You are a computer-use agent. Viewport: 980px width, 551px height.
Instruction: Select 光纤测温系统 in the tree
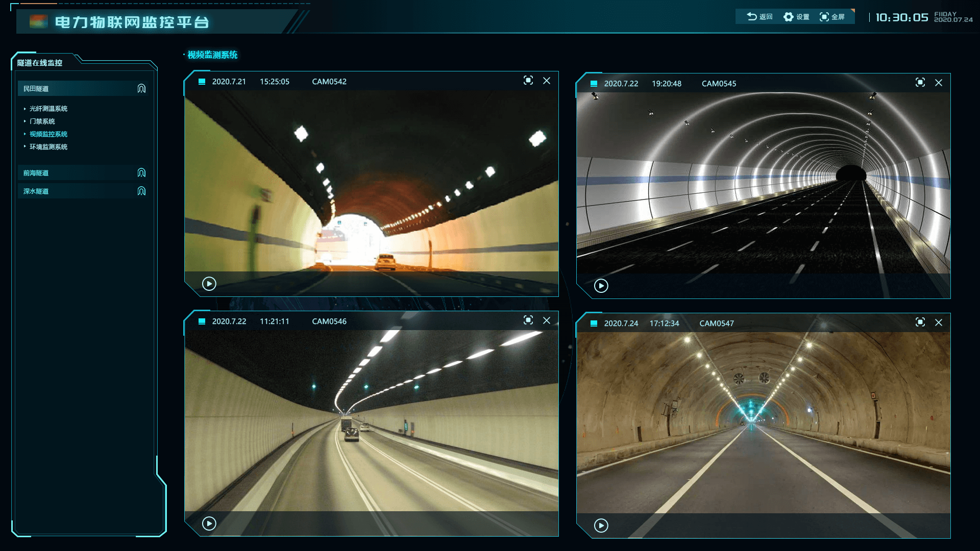click(x=48, y=109)
